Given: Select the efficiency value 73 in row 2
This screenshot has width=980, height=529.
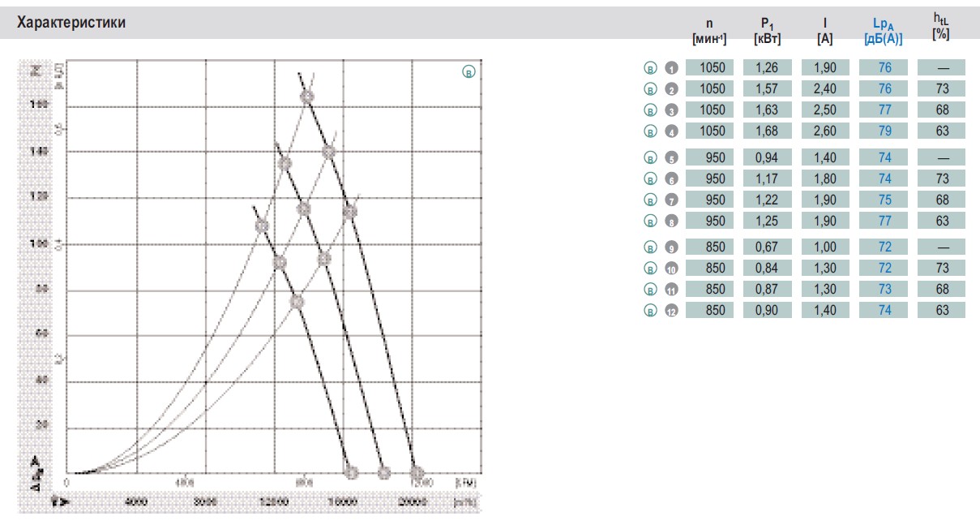Looking at the screenshot, I should (x=942, y=89).
